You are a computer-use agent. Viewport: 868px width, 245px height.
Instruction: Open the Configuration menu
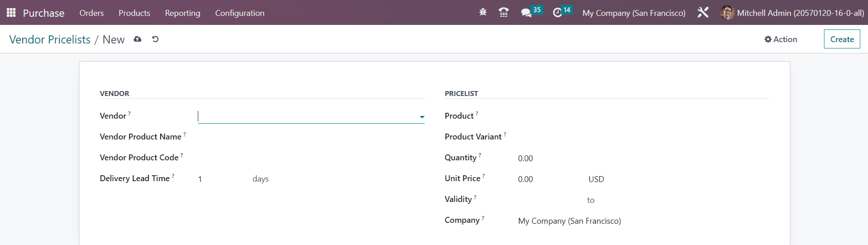[x=240, y=13]
